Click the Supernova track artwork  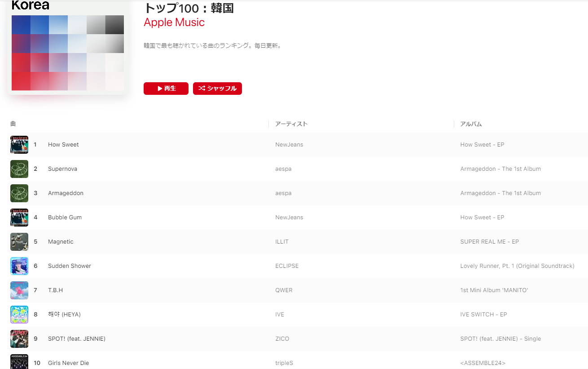click(19, 169)
